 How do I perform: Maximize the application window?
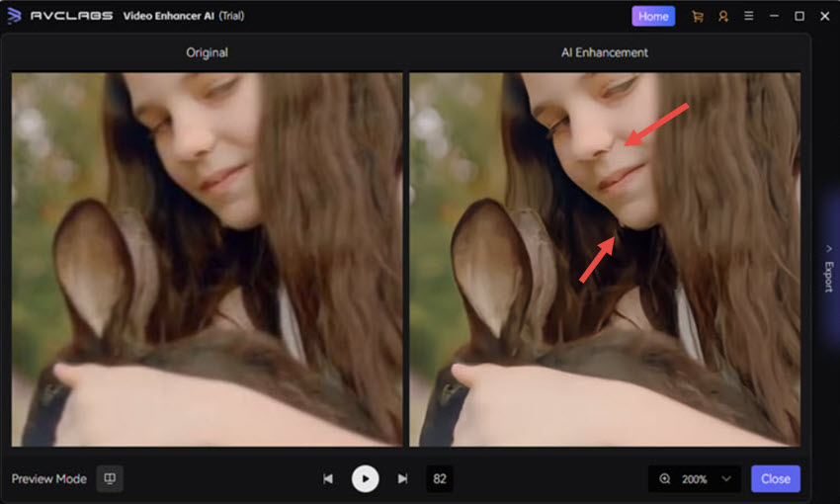799,16
